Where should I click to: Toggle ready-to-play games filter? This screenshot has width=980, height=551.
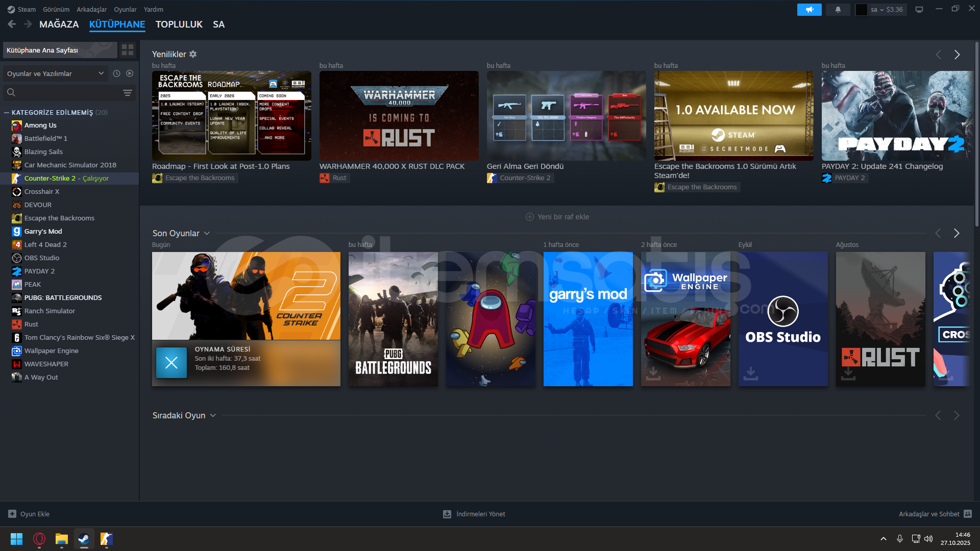click(130, 73)
